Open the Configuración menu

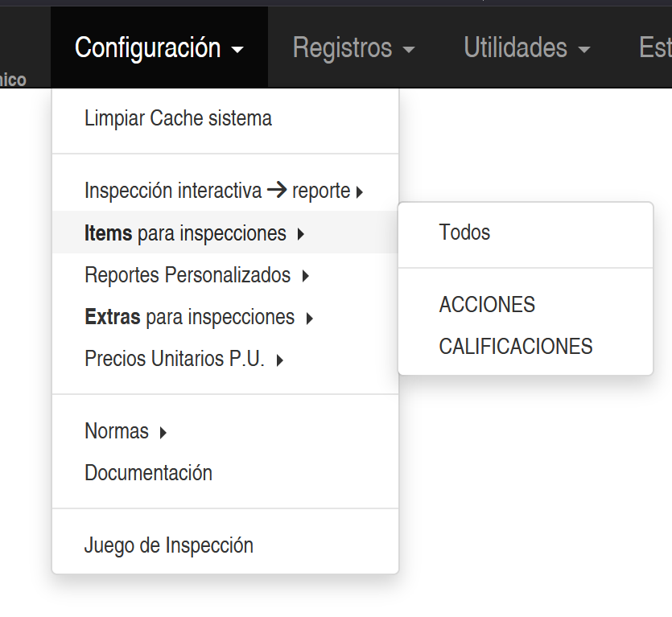pyautogui.click(x=159, y=48)
